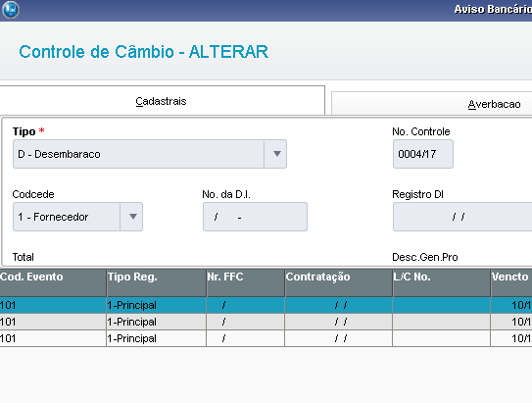
Task: Click the Total label
Action: pyautogui.click(x=24, y=257)
